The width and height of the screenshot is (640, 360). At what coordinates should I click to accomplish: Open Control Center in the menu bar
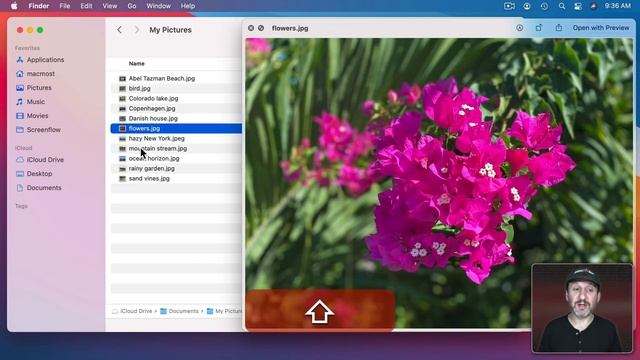[x=578, y=6]
